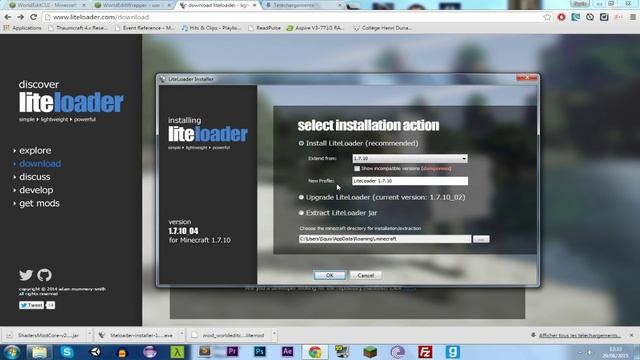This screenshot has width=640, height=360.
Task: Open the green lambda taskbar icon
Action: point(177,352)
